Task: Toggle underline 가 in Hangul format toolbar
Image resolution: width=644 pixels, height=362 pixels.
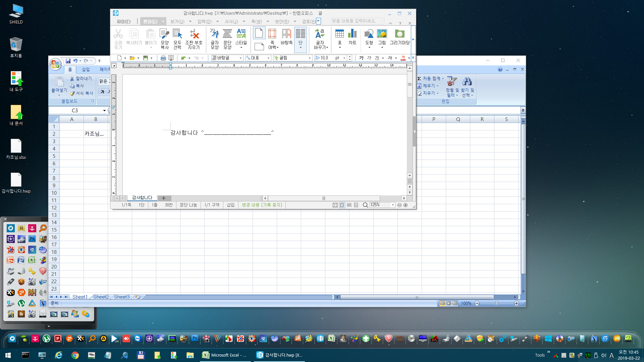Action: [377, 58]
